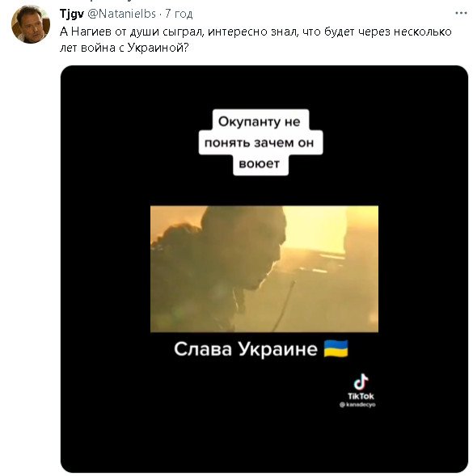Click the TikTok logo icon on the video
Image resolution: width=473 pixels, height=476 pixels.
361,382
